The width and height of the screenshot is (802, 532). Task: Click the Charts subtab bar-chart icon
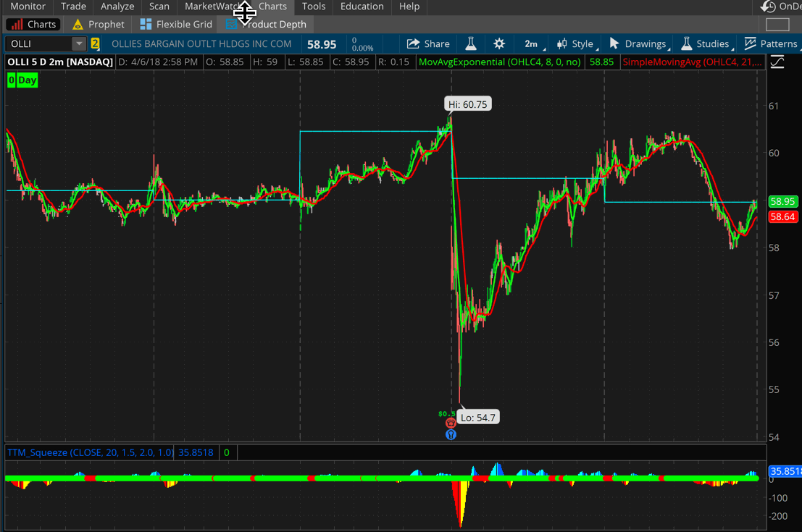pos(17,25)
